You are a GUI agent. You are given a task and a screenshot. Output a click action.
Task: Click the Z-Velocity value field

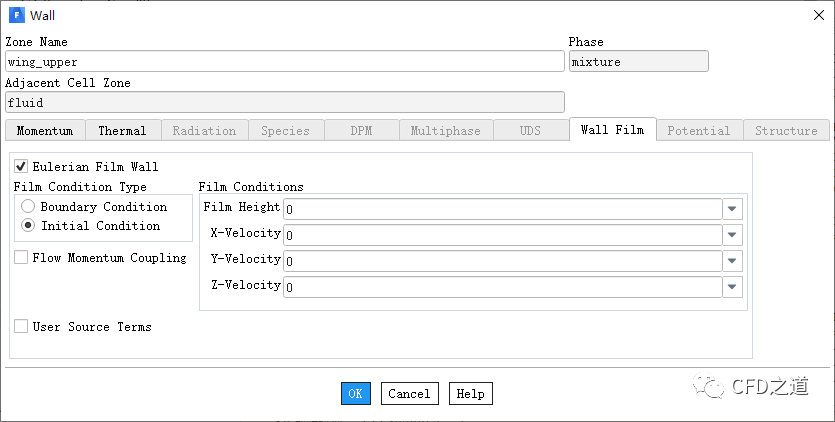click(502, 287)
